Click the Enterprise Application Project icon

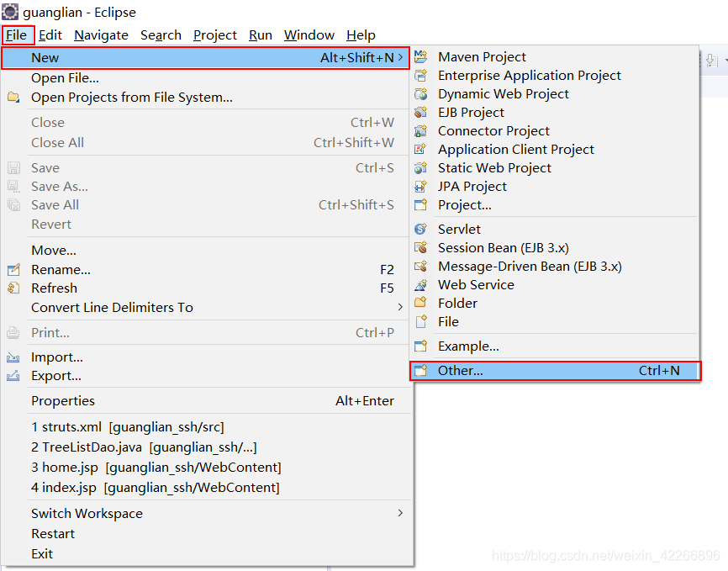420,76
